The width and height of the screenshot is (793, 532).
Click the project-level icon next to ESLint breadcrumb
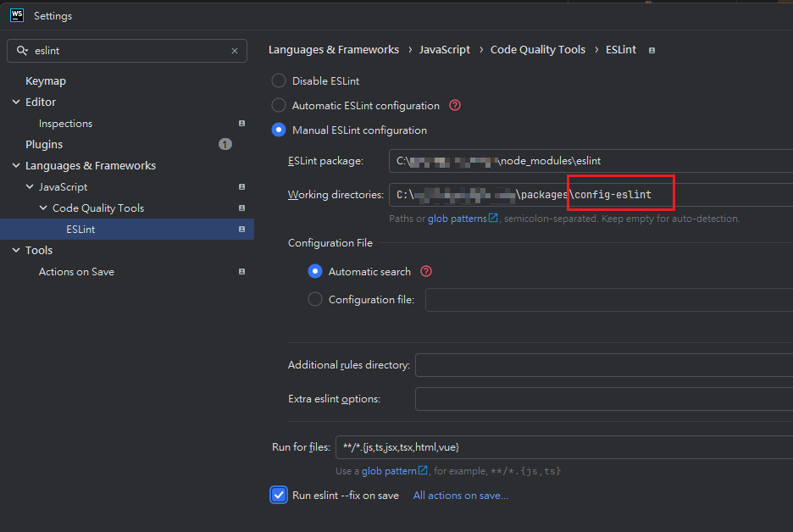pos(652,50)
